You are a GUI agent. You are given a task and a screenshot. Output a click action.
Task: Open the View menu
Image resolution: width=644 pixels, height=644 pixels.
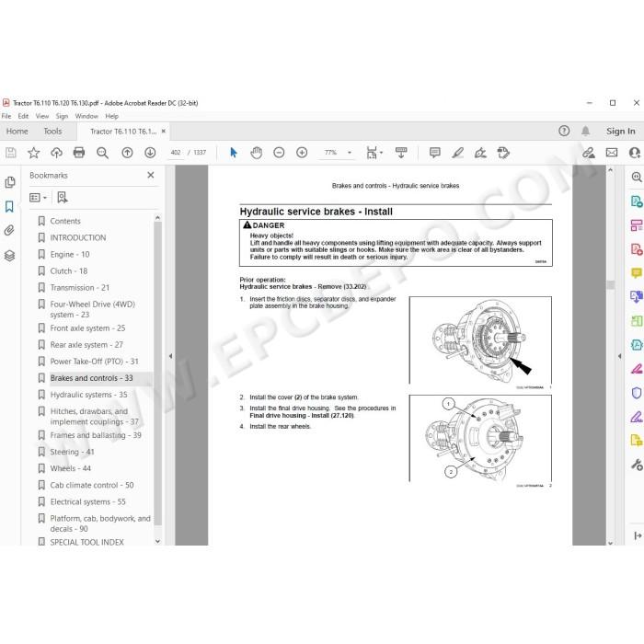pos(42,116)
